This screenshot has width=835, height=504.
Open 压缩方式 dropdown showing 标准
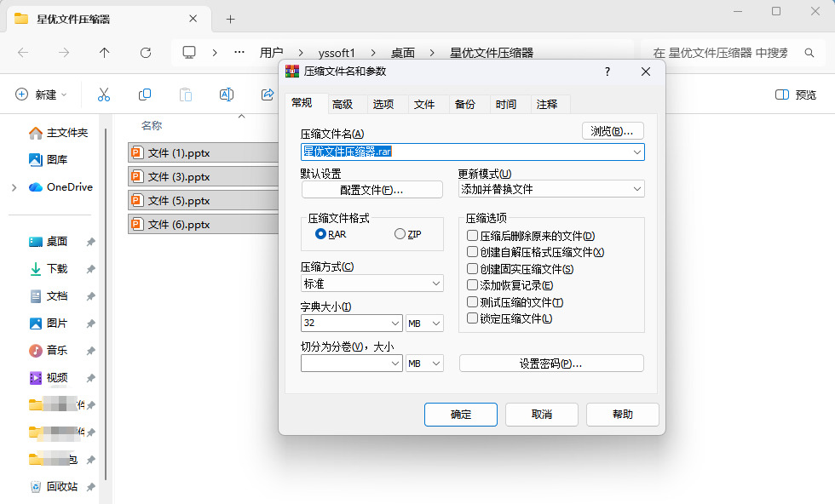tap(372, 283)
